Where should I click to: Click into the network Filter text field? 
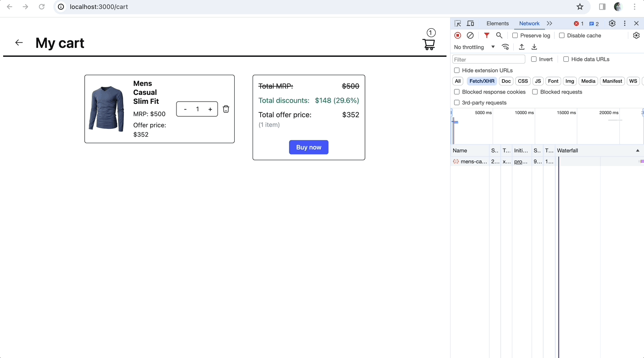pos(489,59)
